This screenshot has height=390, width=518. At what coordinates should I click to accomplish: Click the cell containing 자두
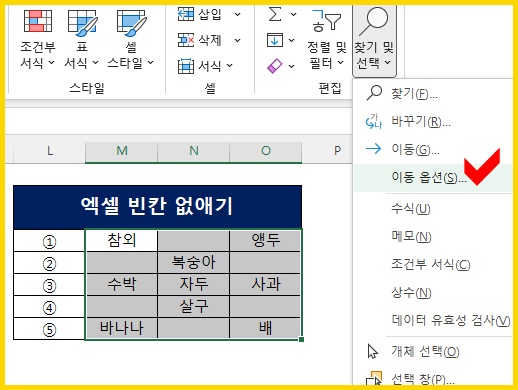(x=194, y=284)
